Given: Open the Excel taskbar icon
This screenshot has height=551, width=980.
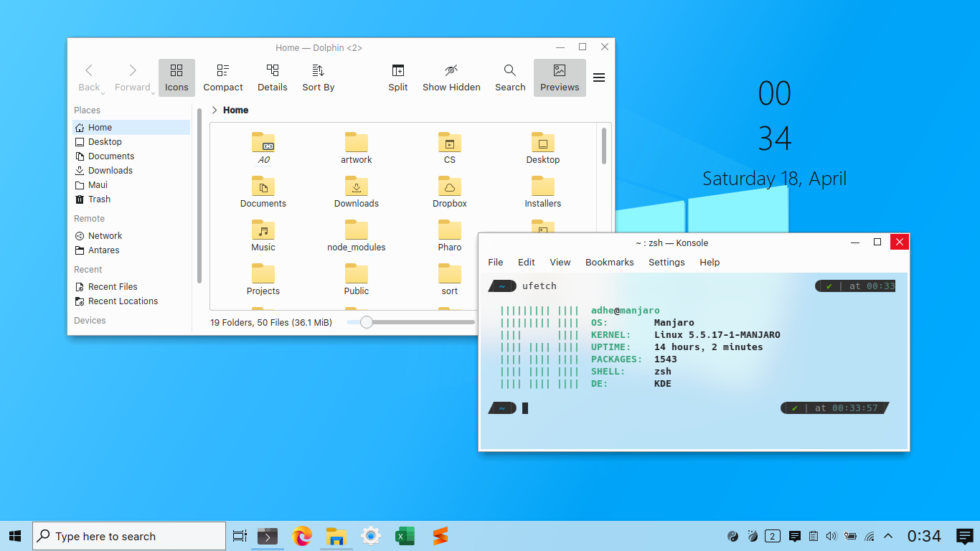Looking at the screenshot, I should pyautogui.click(x=405, y=536).
